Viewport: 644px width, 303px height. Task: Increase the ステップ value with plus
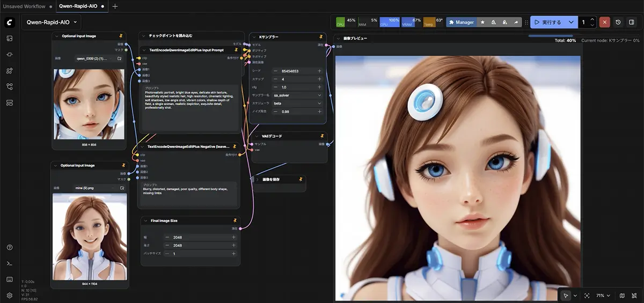(319, 79)
